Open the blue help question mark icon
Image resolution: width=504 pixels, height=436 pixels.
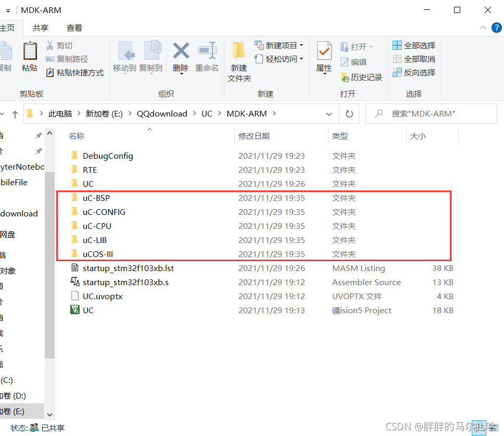pyautogui.click(x=496, y=28)
